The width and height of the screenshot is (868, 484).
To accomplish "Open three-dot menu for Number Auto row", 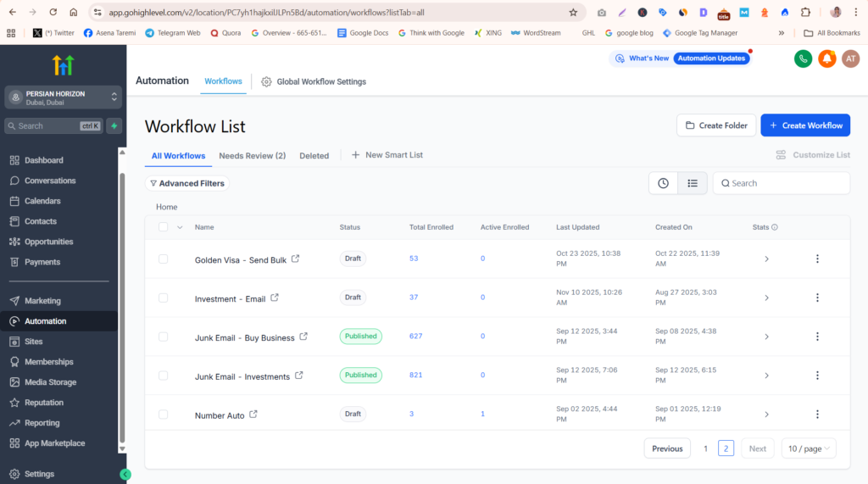I will [817, 414].
